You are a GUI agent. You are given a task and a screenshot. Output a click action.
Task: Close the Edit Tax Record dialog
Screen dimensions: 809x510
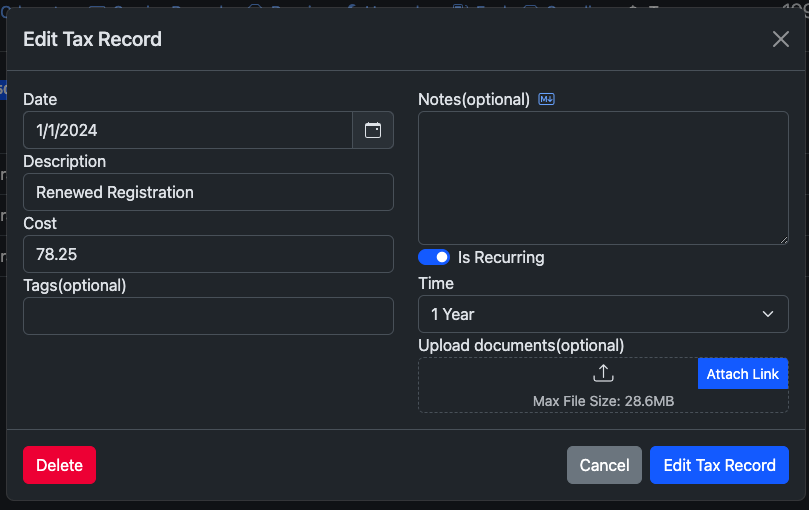781,39
